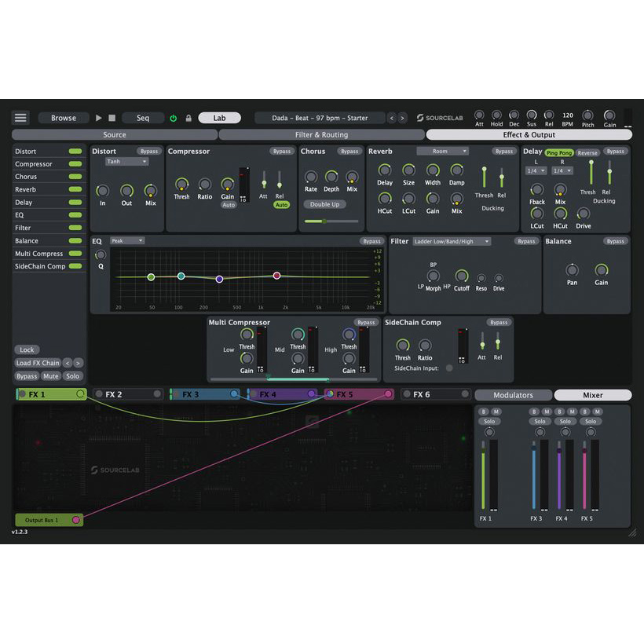This screenshot has width=644, height=644.
Task: Click the FX 5 output connector circle
Action: [x=388, y=394]
